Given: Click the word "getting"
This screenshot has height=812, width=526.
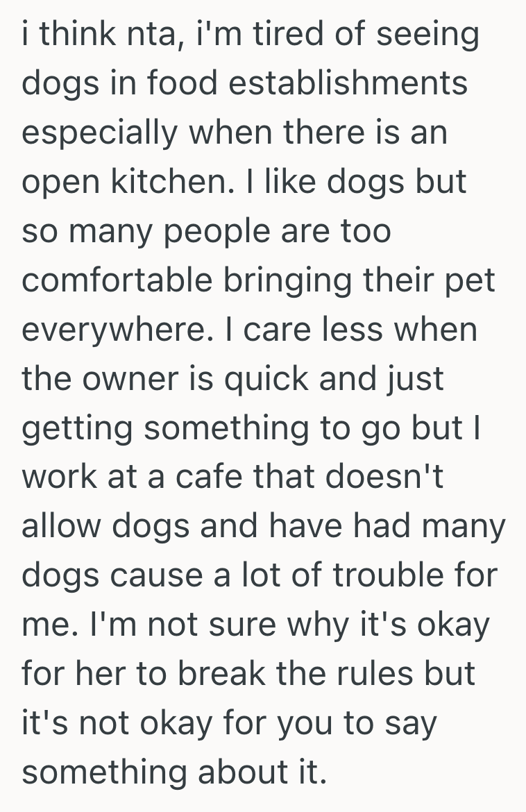Looking at the screenshot, I should click(x=76, y=428).
